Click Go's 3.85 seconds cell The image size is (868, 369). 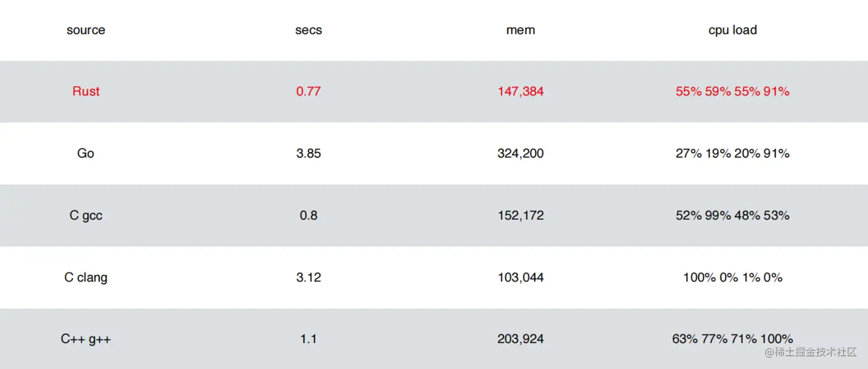tap(308, 153)
